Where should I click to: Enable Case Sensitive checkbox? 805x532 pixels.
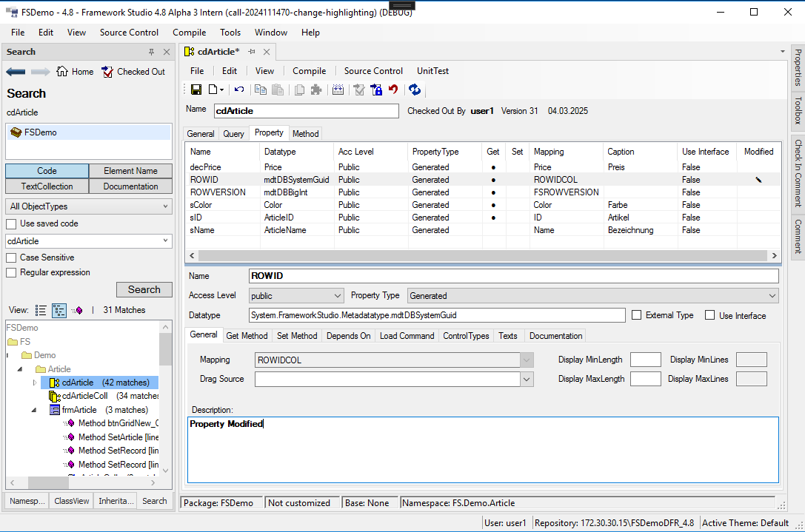[11, 257]
